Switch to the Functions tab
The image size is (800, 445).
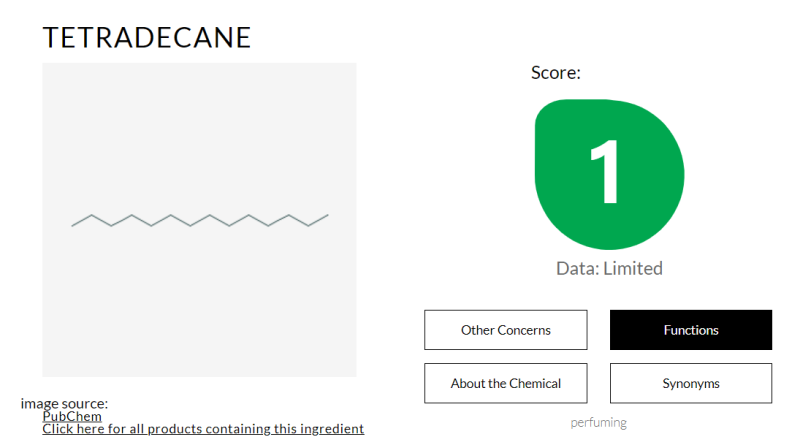[x=691, y=330]
